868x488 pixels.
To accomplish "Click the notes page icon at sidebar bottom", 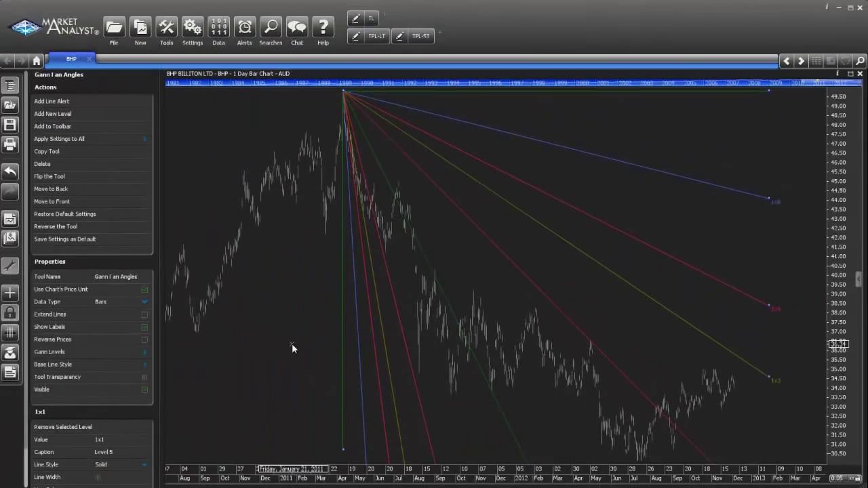I will [9, 372].
